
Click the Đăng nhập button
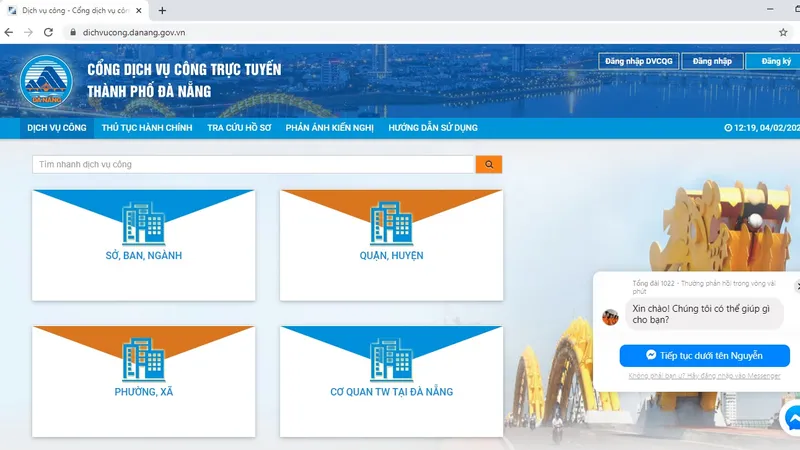point(712,61)
